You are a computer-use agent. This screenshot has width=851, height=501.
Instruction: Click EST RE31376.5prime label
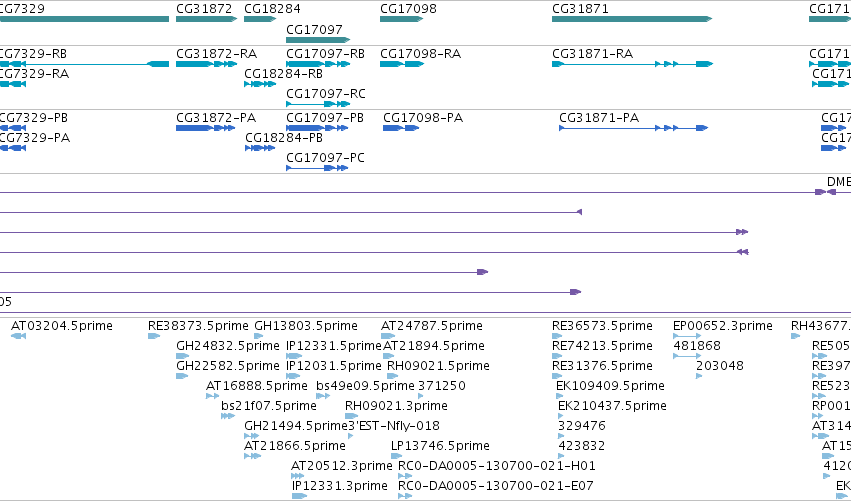tap(602, 366)
